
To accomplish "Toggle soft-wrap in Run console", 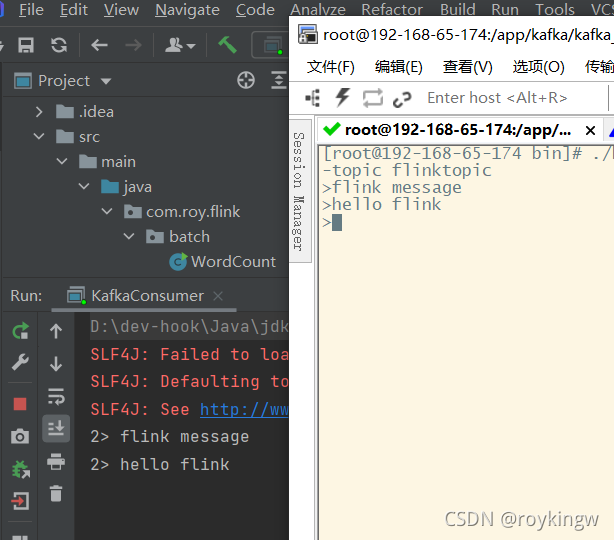I will coord(56,396).
